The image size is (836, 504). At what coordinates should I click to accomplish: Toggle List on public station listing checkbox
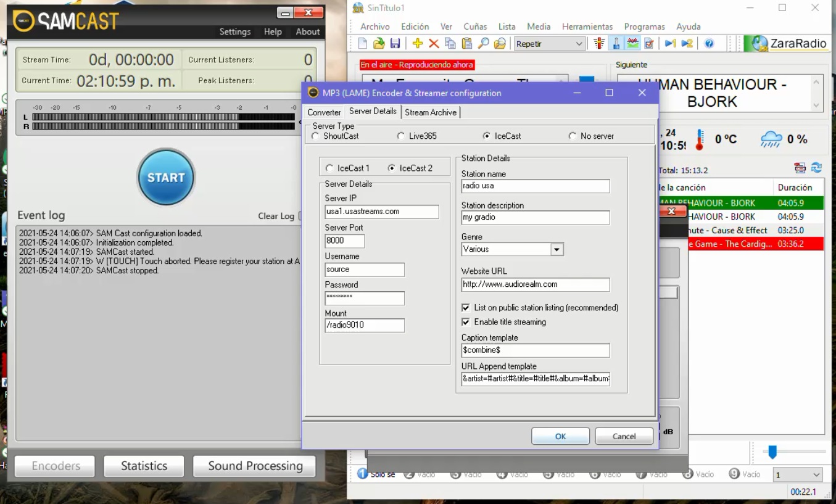pyautogui.click(x=466, y=307)
